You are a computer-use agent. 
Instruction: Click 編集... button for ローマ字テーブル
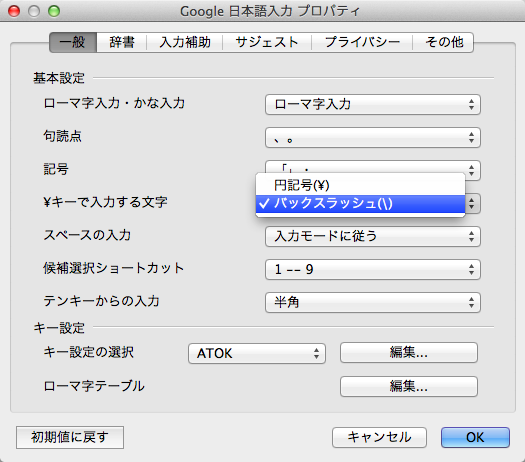tap(409, 386)
